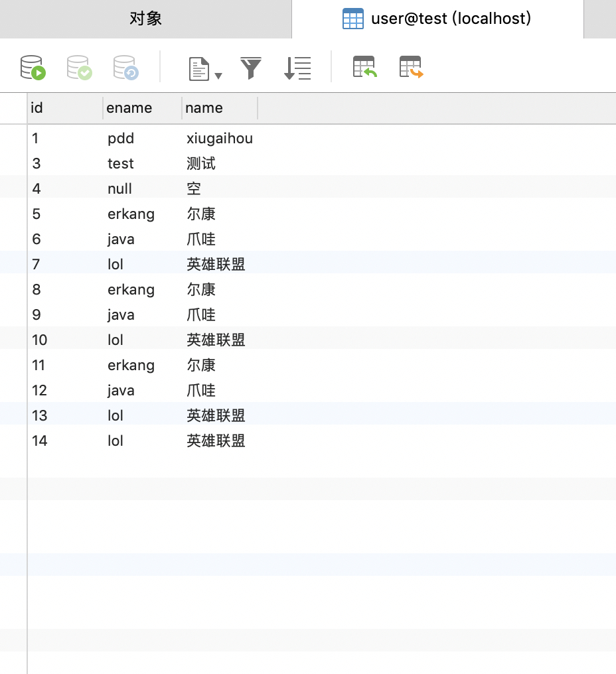Image resolution: width=616 pixels, height=674 pixels.
Task: Open the text/memo document icon
Action: pos(198,68)
